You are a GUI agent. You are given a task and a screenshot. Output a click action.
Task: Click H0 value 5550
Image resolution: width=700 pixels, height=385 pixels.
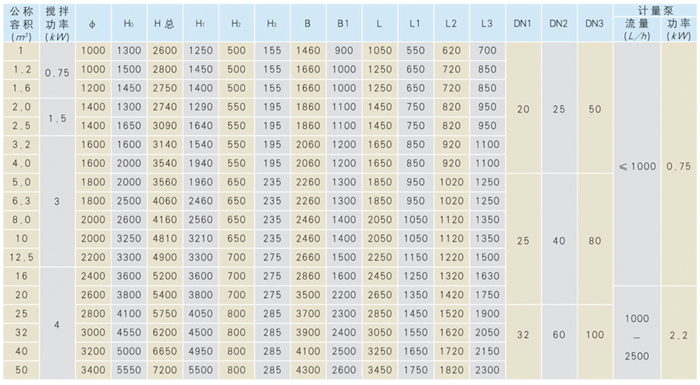(129, 370)
